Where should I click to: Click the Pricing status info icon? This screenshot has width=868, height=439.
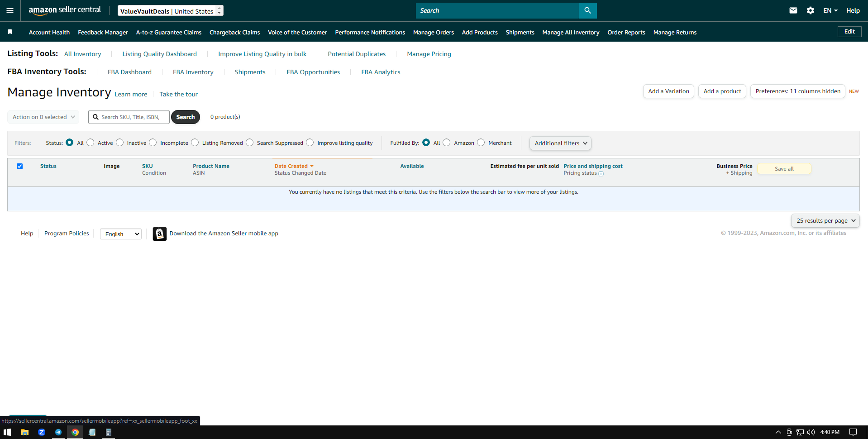601,174
